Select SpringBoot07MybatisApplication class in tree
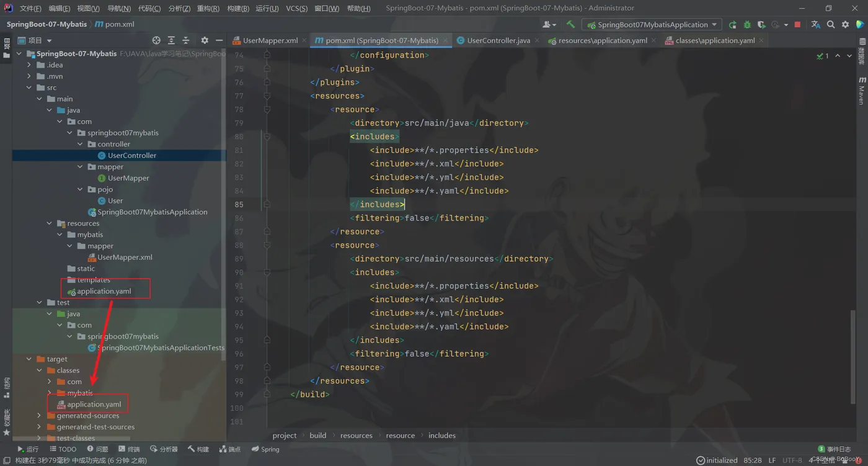868x466 pixels. tap(148, 212)
